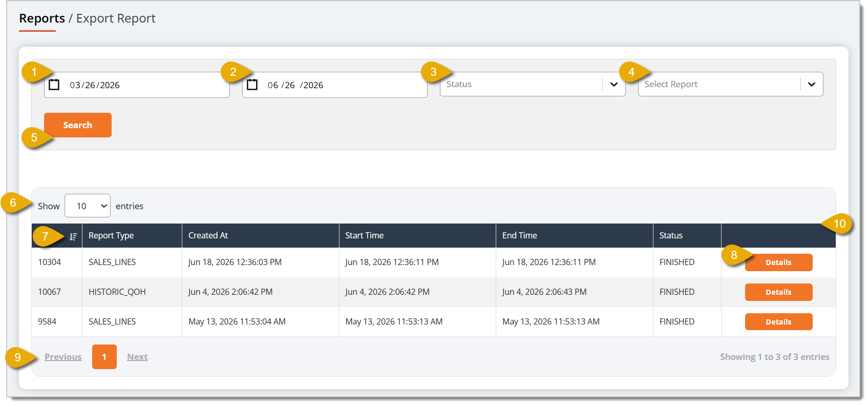Click the FINISHED status in row 10067
Image resolution: width=868 pixels, height=405 pixels.
[677, 292]
